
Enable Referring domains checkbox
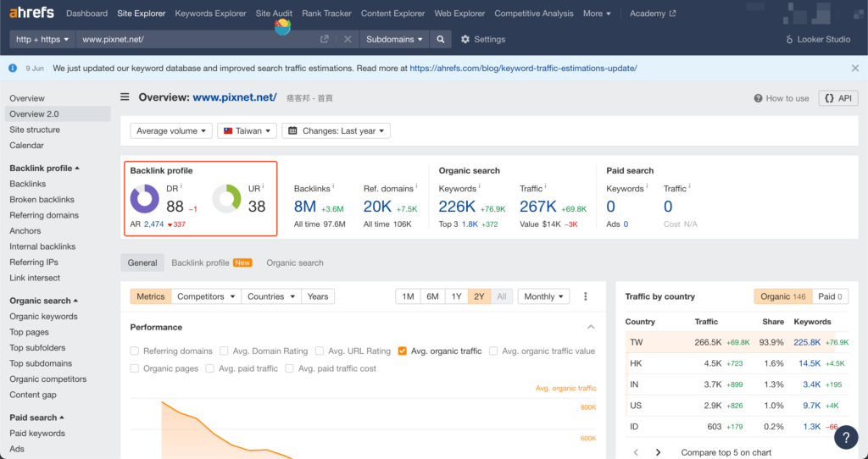(135, 351)
